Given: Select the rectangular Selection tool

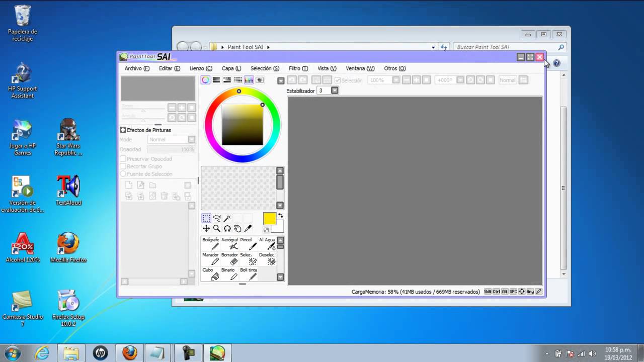Looking at the screenshot, I should click(206, 218).
